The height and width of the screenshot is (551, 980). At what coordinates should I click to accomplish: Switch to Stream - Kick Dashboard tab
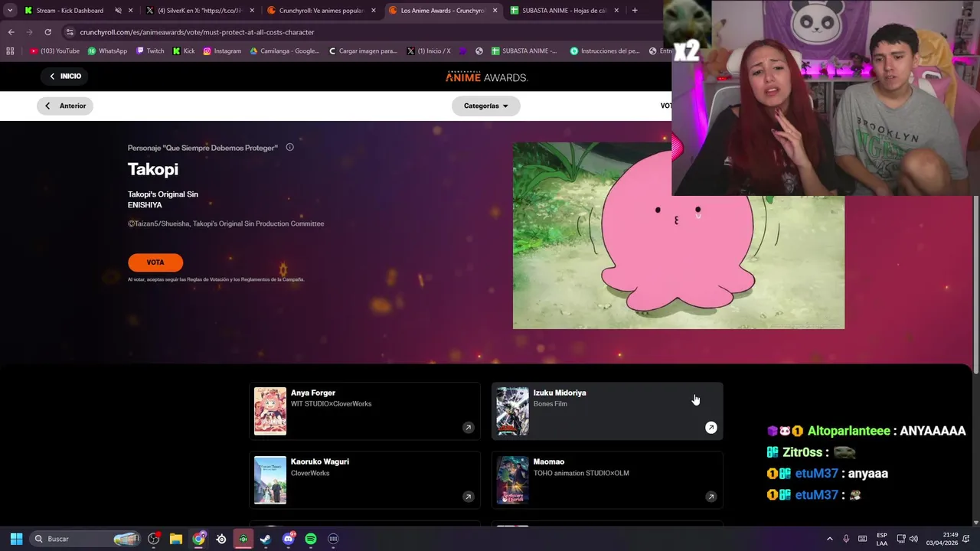70,11
